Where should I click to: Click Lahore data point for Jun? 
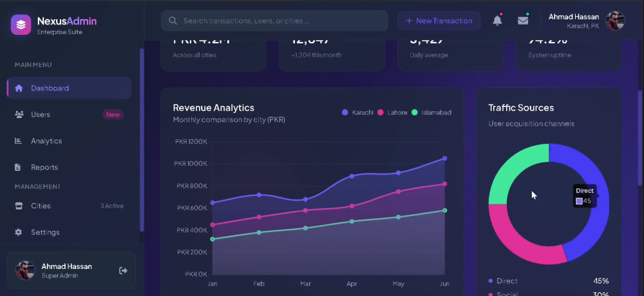pyautogui.click(x=445, y=184)
